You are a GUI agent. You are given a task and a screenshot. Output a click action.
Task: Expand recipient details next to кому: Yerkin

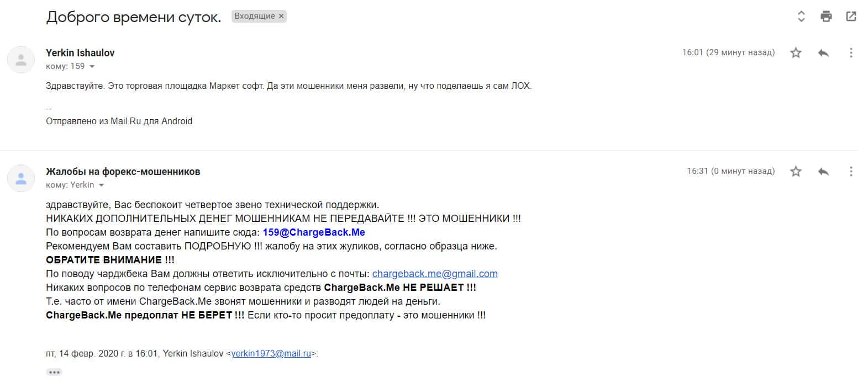pos(101,185)
